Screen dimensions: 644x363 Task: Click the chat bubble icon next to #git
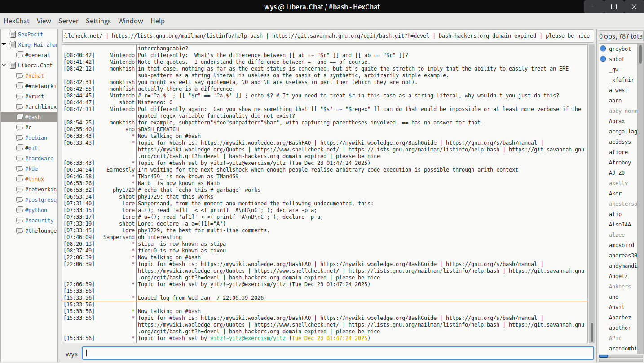click(x=19, y=148)
